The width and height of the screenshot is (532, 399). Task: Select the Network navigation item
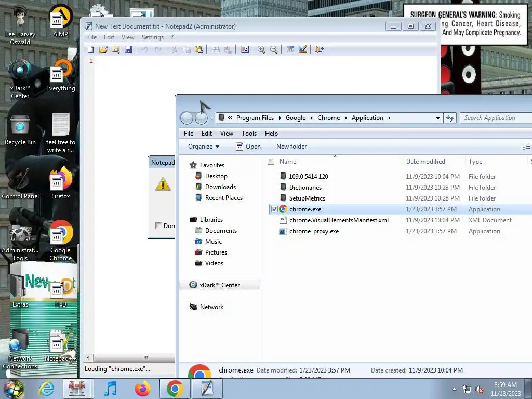(x=211, y=307)
